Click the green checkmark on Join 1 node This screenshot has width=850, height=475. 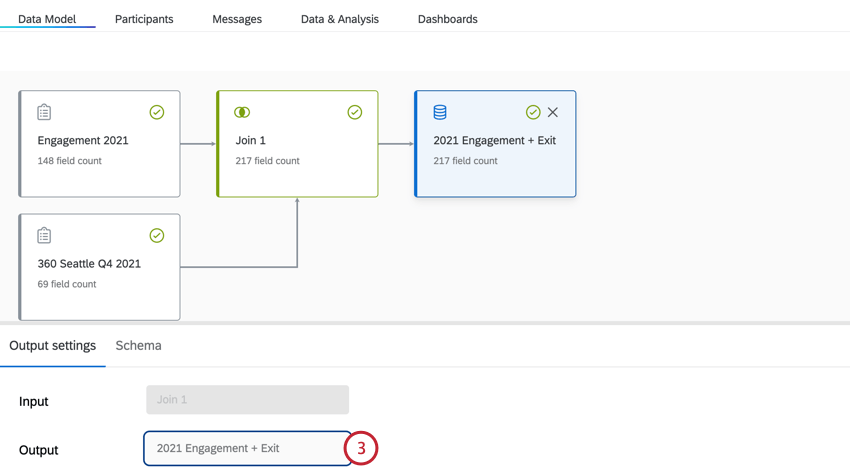355,112
